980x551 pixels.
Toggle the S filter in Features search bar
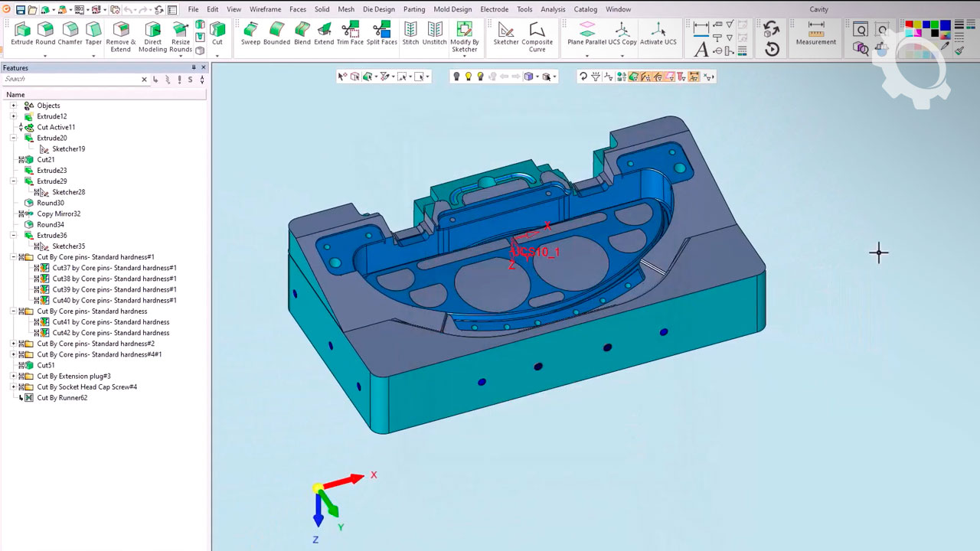pos(190,80)
